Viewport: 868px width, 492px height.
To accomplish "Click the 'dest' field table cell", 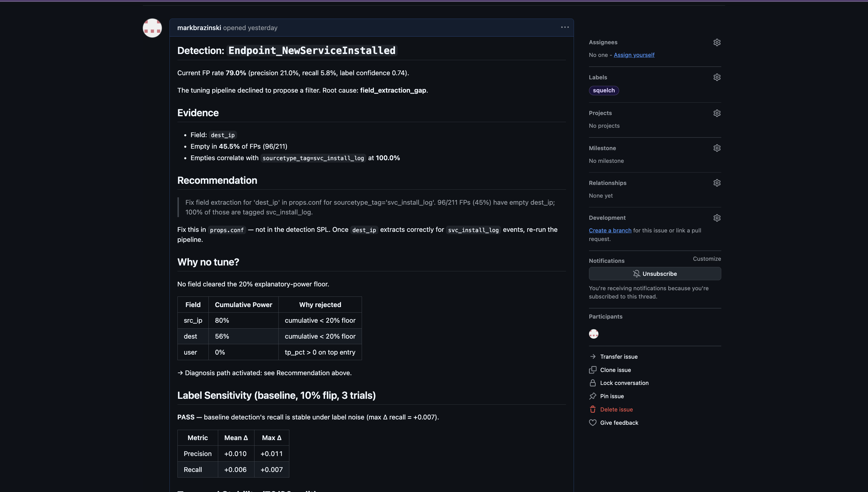I will click(193, 336).
